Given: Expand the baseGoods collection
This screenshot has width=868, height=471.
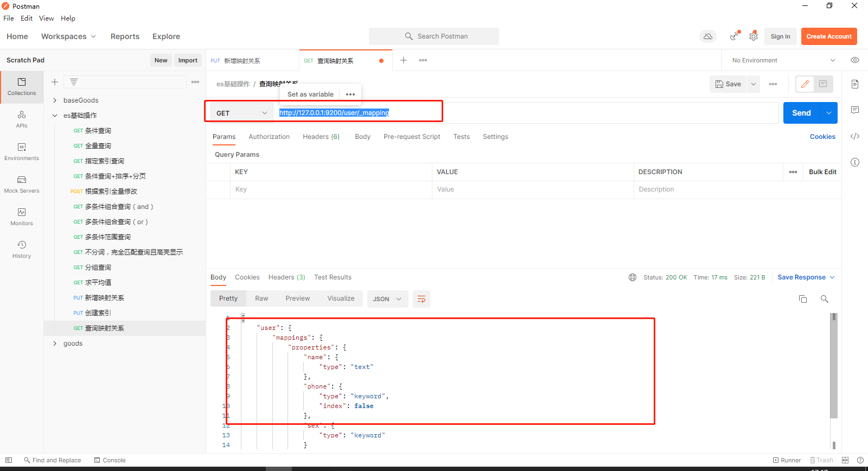Looking at the screenshot, I should tap(55, 100).
